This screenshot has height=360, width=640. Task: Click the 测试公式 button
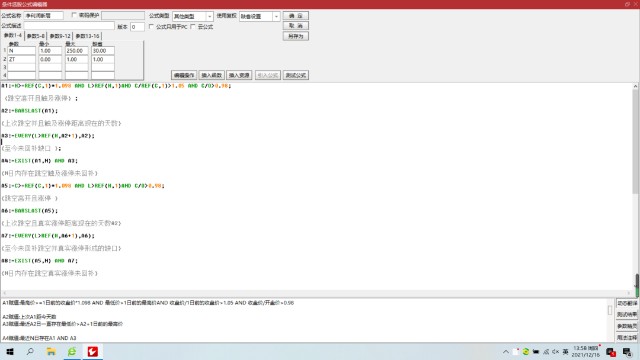point(296,75)
